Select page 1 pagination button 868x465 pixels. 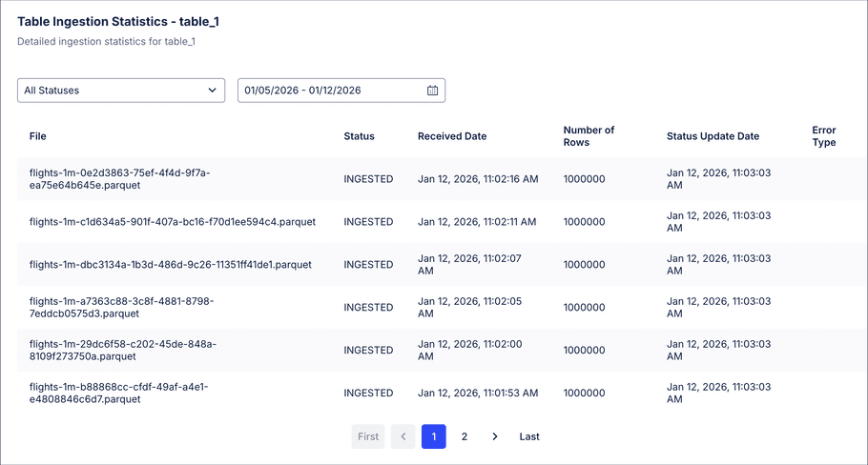[433, 436]
